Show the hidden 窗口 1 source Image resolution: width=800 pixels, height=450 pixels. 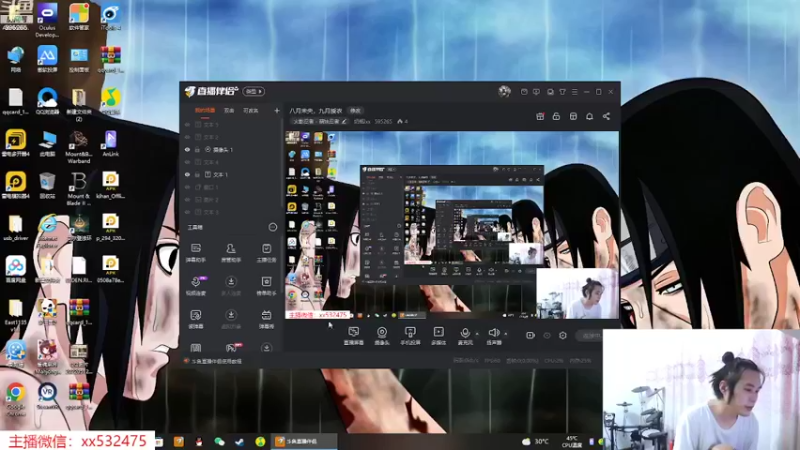[187, 187]
